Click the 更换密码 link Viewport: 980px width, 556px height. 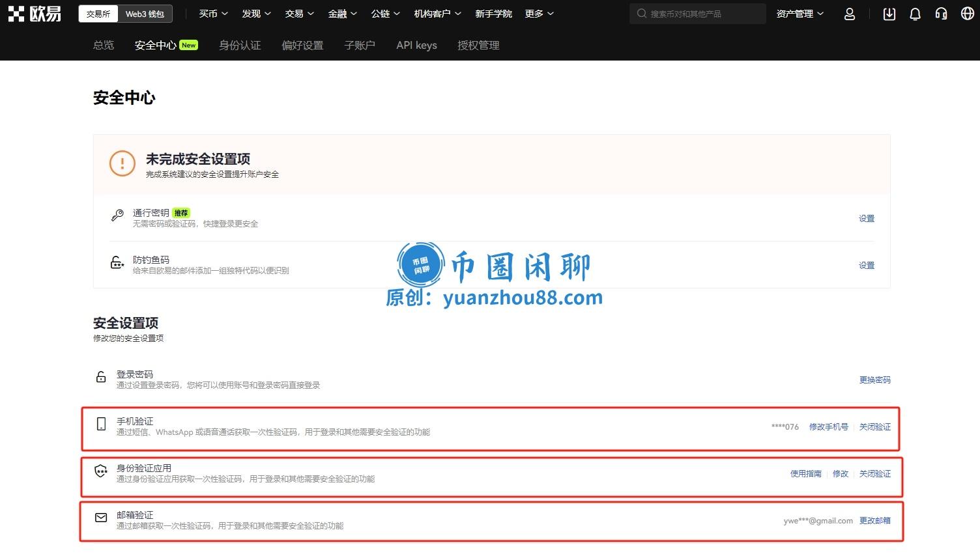875,380
